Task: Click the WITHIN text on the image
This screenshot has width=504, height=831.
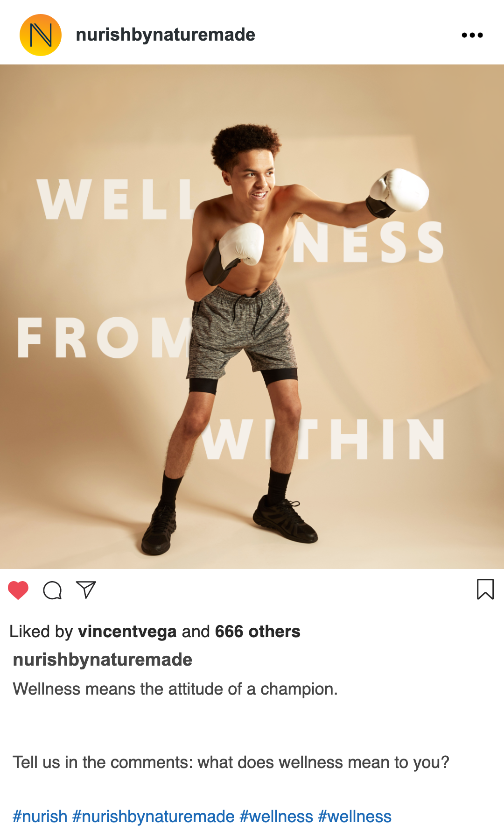Action: coord(323,439)
